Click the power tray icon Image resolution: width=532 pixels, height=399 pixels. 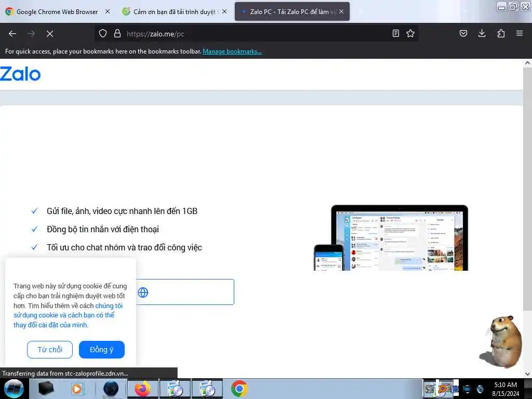[480, 389]
